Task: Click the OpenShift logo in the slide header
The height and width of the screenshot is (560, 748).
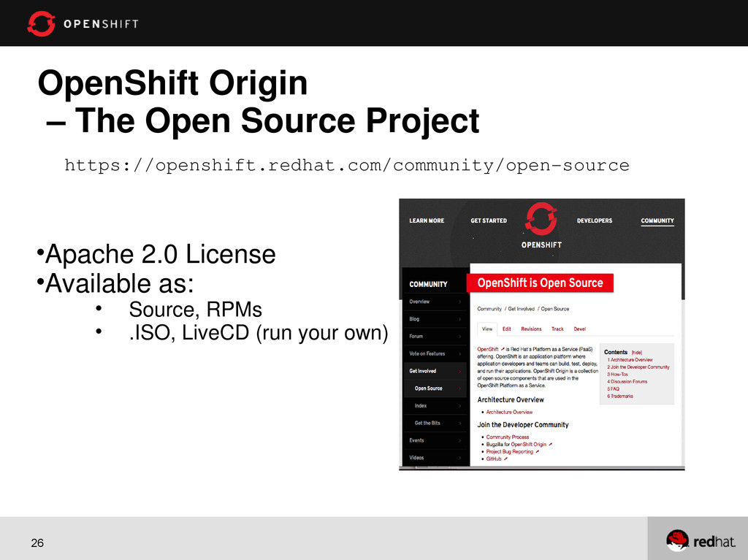Action: tap(83, 23)
